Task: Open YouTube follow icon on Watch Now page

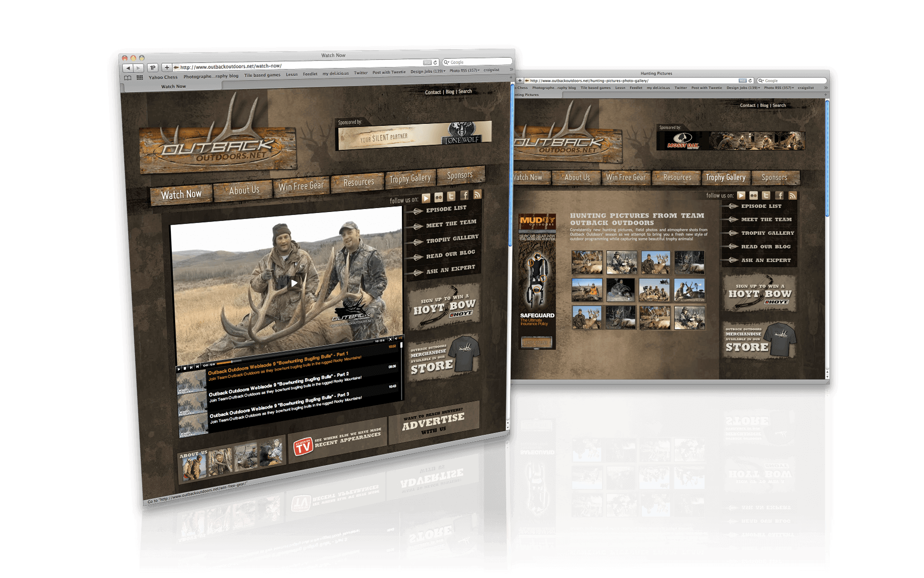Action: [x=426, y=198]
